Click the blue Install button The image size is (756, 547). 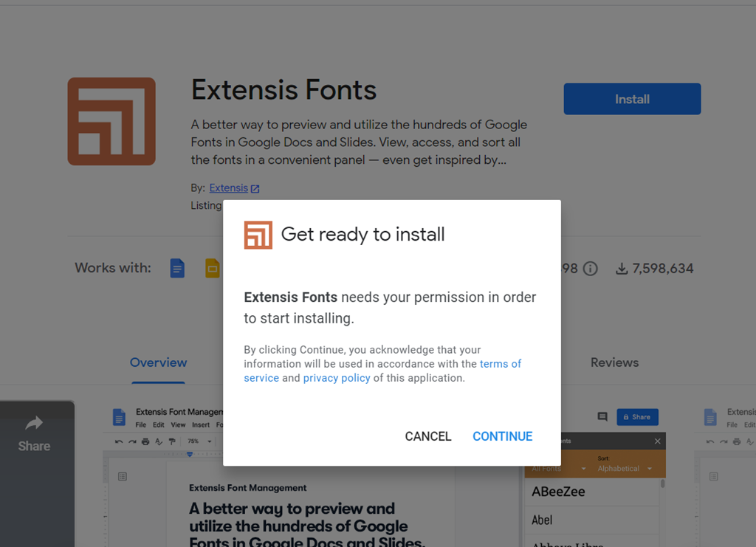tap(632, 99)
